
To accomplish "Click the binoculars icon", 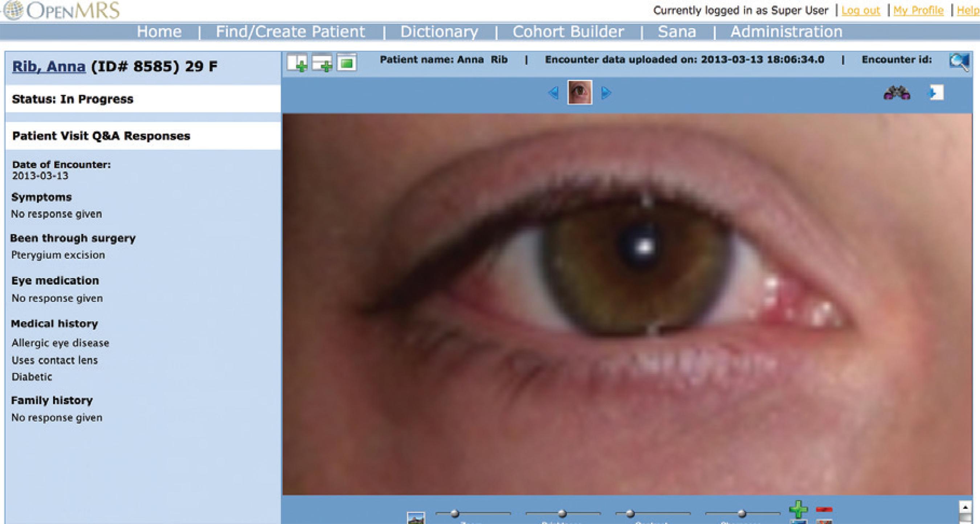I will pyautogui.click(x=897, y=93).
